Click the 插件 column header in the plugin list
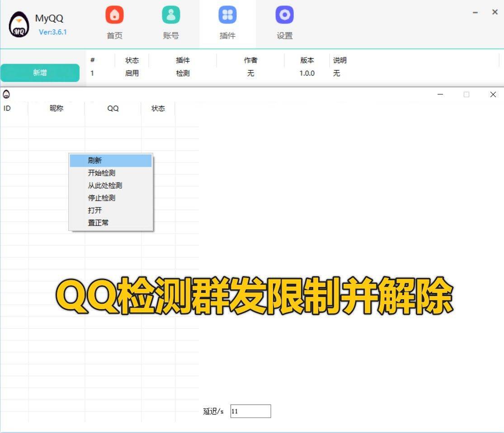The height and width of the screenshot is (433, 504). [183, 60]
